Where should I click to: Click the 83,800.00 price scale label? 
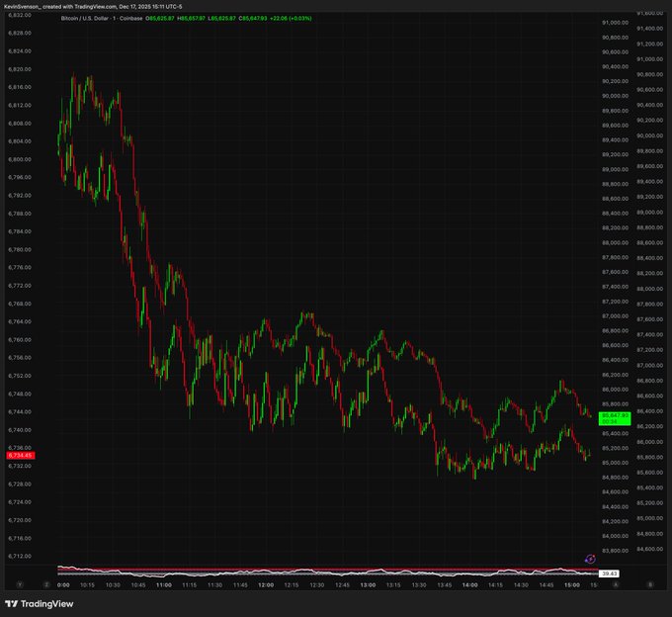(x=616, y=551)
